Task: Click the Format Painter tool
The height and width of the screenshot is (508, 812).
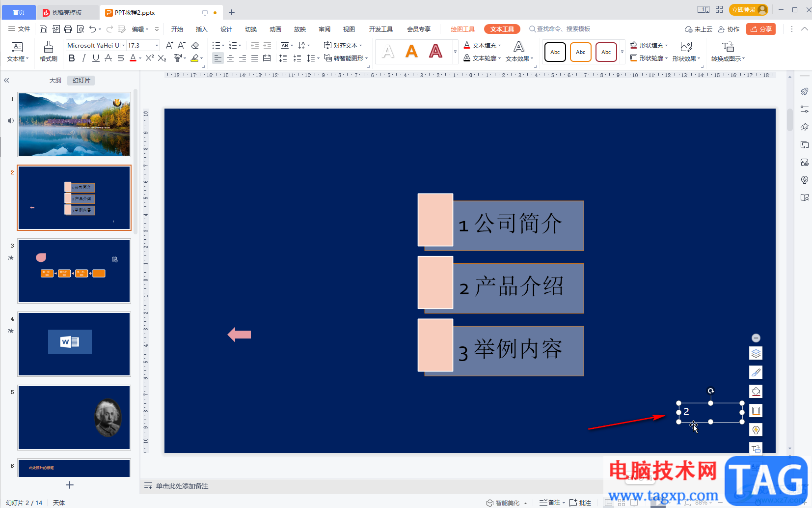Action: click(x=48, y=51)
